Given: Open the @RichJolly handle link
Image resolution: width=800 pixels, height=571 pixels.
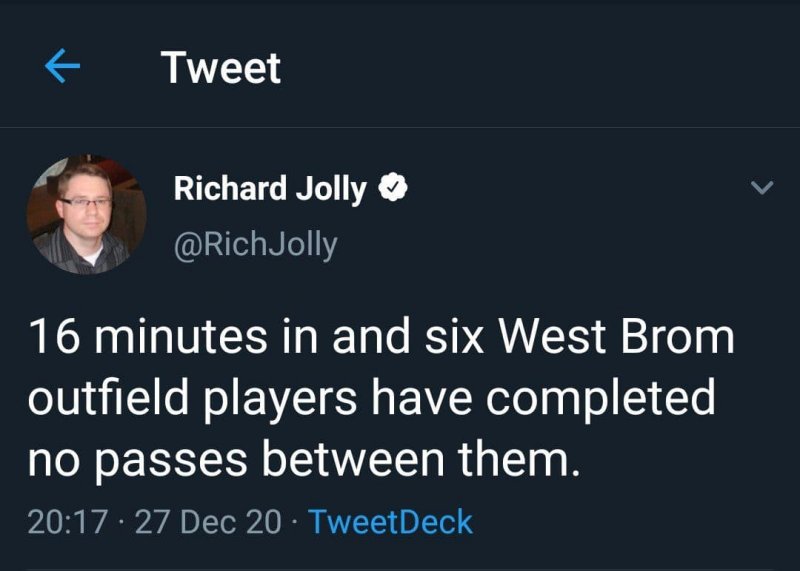Looking at the screenshot, I should click(255, 245).
